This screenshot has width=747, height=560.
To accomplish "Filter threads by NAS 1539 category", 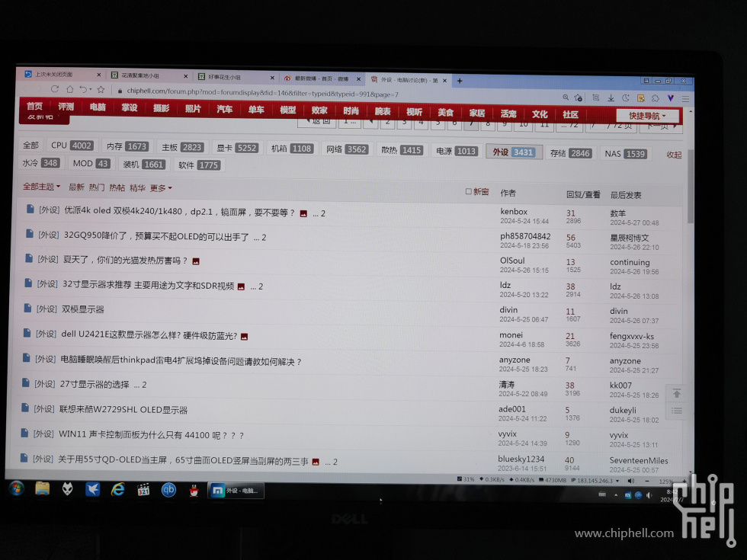I will [626, 154].
